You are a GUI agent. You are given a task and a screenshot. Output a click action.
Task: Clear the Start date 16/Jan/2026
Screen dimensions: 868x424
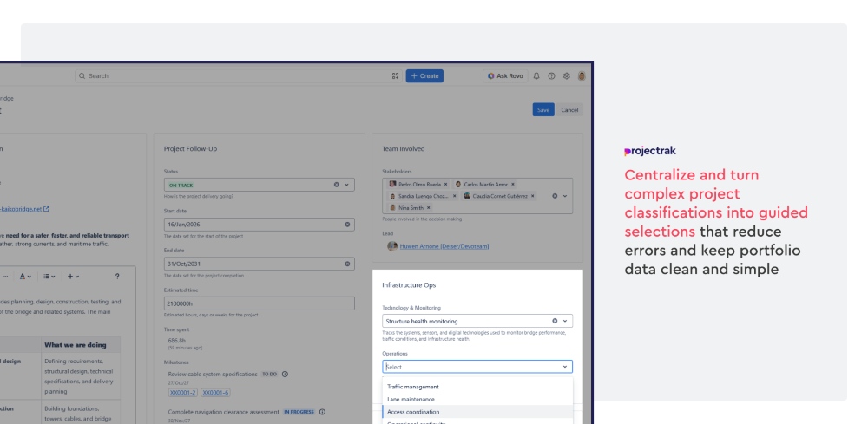pyautogui.click(x=347, y=225)
